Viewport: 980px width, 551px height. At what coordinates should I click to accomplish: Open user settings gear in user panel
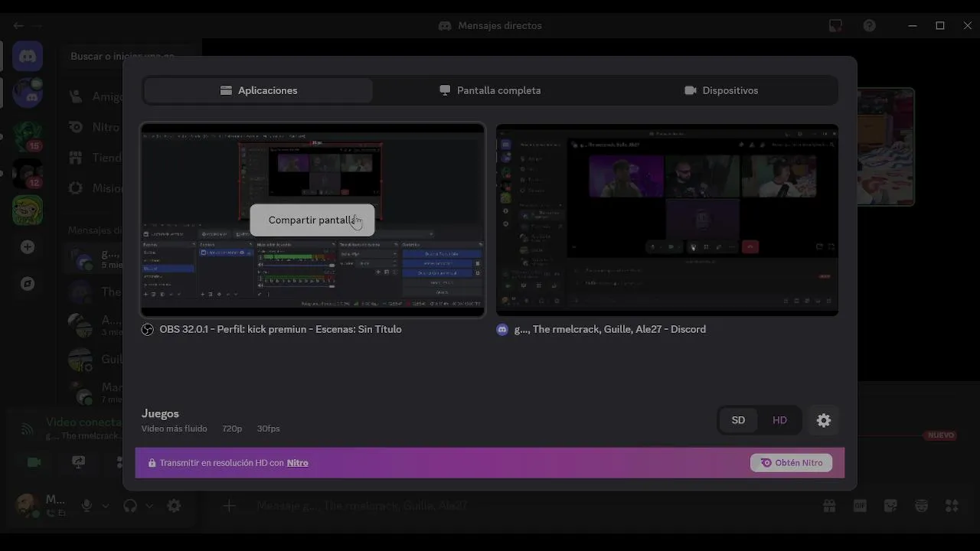click(174, 506)
